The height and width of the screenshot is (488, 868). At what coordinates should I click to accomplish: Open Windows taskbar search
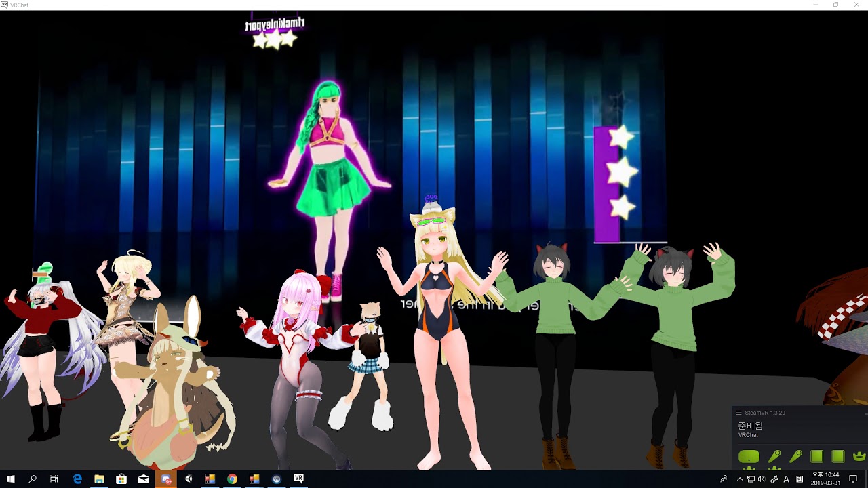(x=33, y=479)
